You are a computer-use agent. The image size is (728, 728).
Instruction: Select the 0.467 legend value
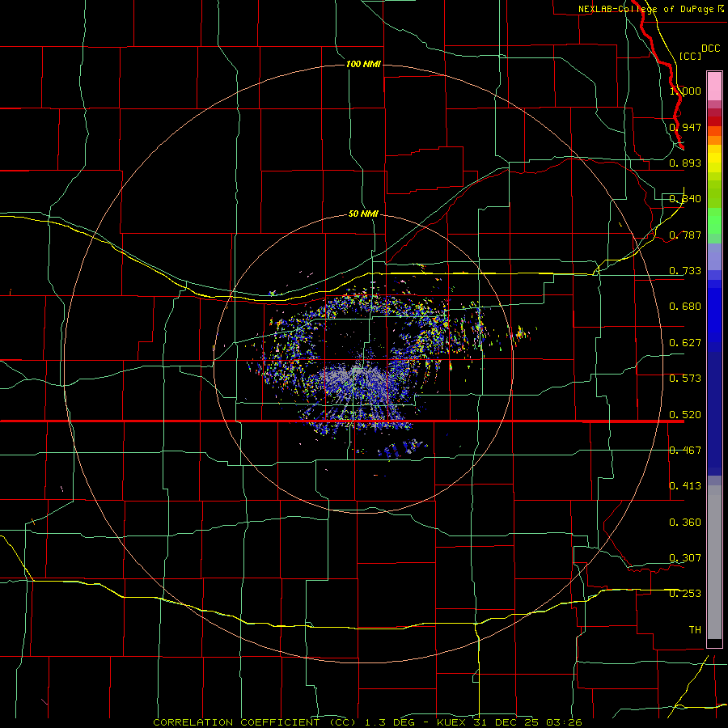[685, 451]
